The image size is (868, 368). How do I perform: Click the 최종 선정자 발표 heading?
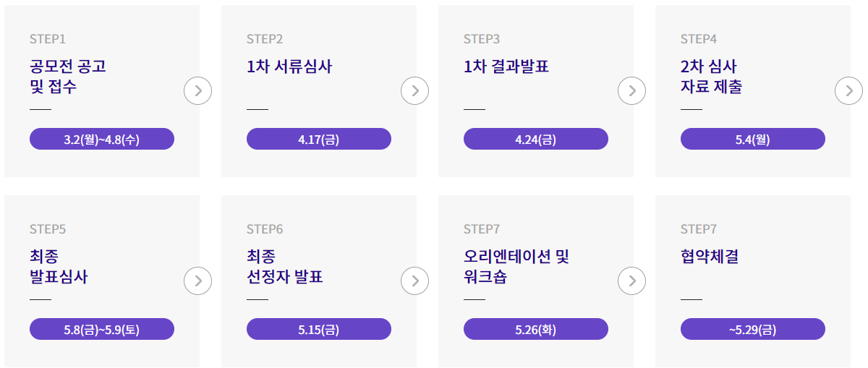(x=284, y=267)
